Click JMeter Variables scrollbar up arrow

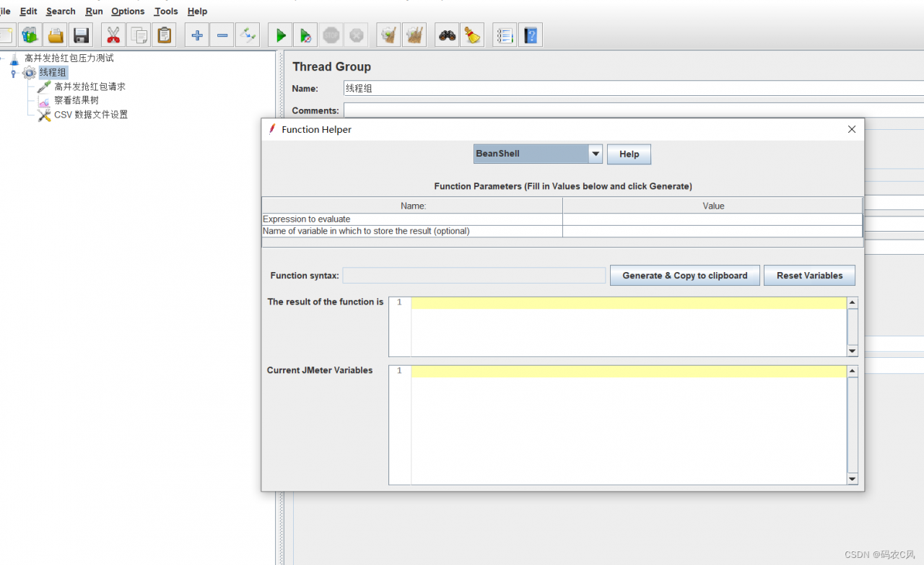click(x=853, y=372)
